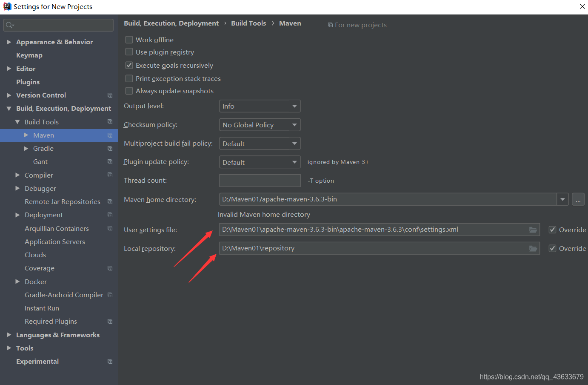
Task: Select Tools in settings tree
Action: (25, 348)
